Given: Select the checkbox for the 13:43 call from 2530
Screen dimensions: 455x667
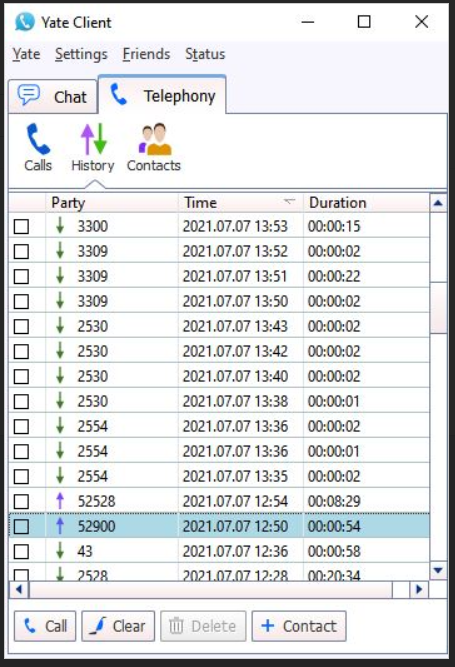Looking at the screenshot, I should (x=21, y=327).
